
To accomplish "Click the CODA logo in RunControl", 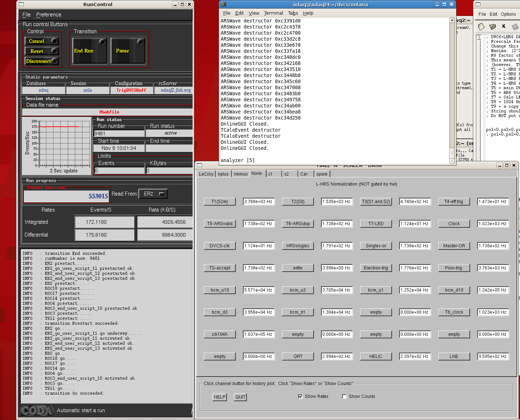I will coord(37,410).
